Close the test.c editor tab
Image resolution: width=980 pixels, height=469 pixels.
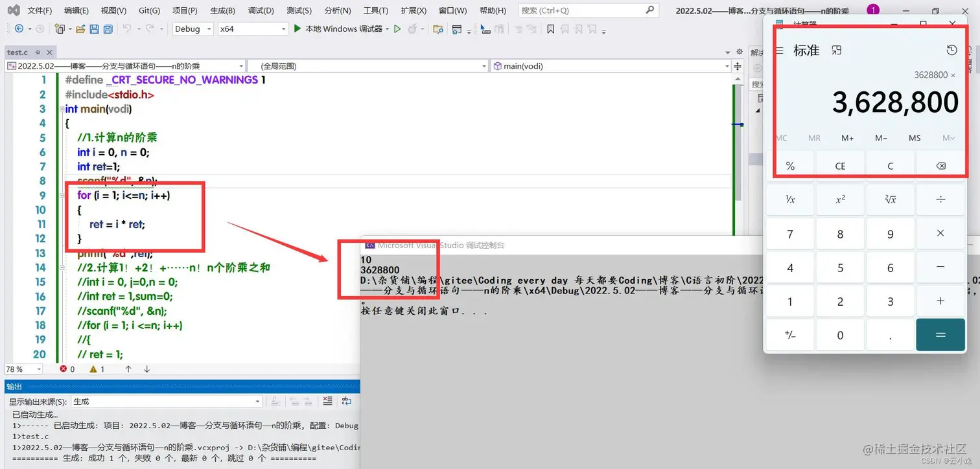(48, 52)
